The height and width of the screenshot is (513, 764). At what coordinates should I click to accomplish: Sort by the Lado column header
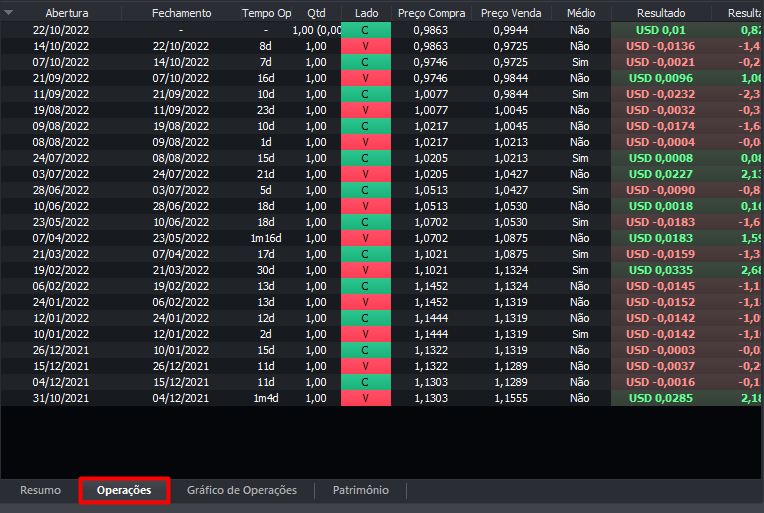pos(366,13)
